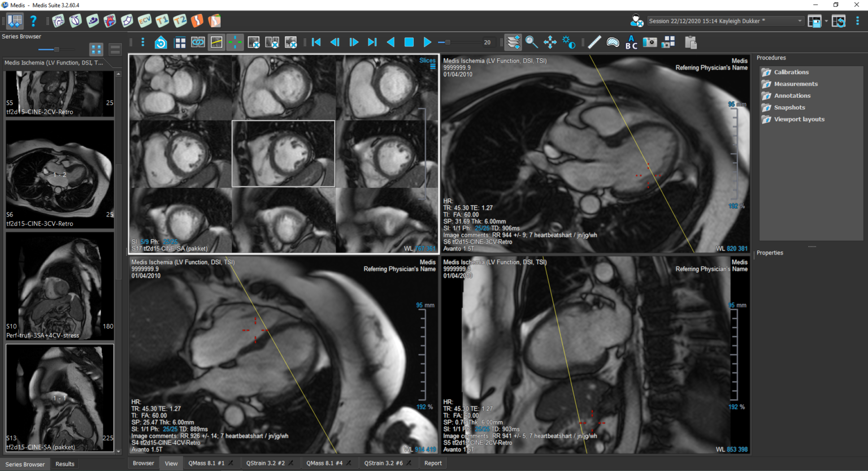Adjust the cine frame rate slider
Image resolution: width=868 pixels, height=471 pixels.
(x=448, y=42)
